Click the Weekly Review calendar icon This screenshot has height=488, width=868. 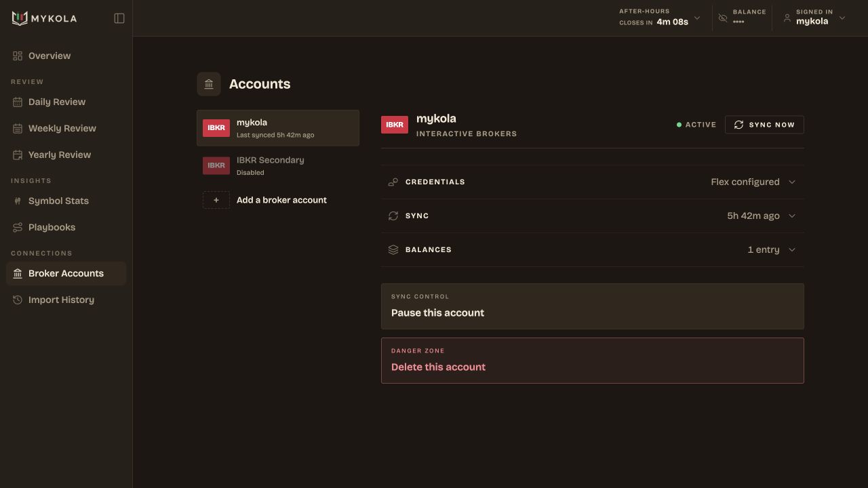pyautogui.click(x=18, y=128)
